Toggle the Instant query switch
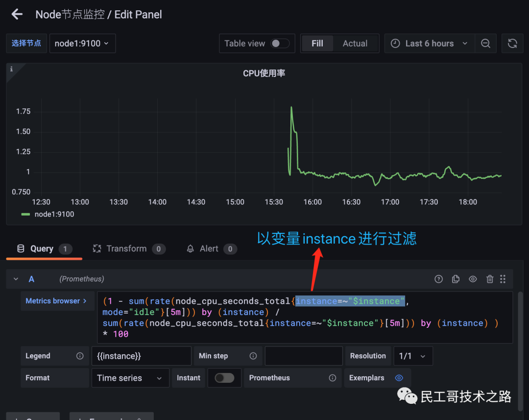The image size is (529, 420). pos(224,378)
